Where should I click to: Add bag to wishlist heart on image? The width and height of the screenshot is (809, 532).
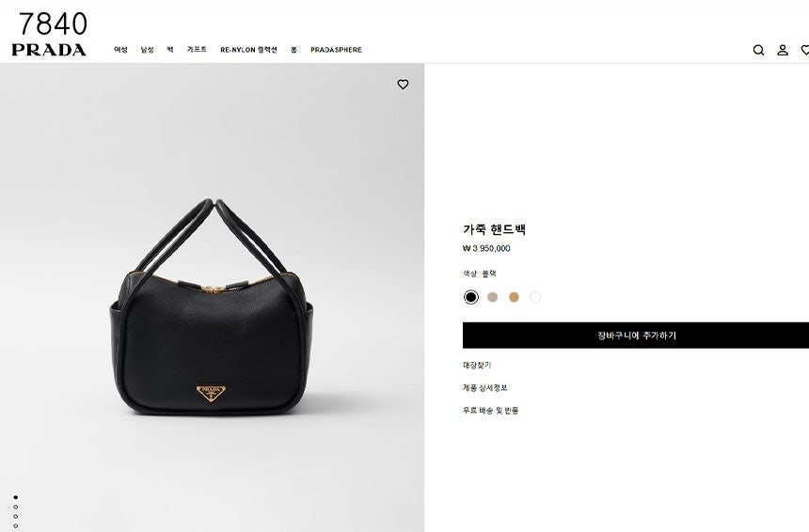(x=403, y=84)
